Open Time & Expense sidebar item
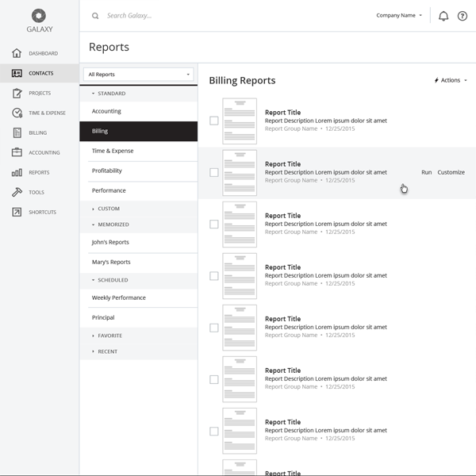This screenshot has width=476, height=476. coord(40,113)
